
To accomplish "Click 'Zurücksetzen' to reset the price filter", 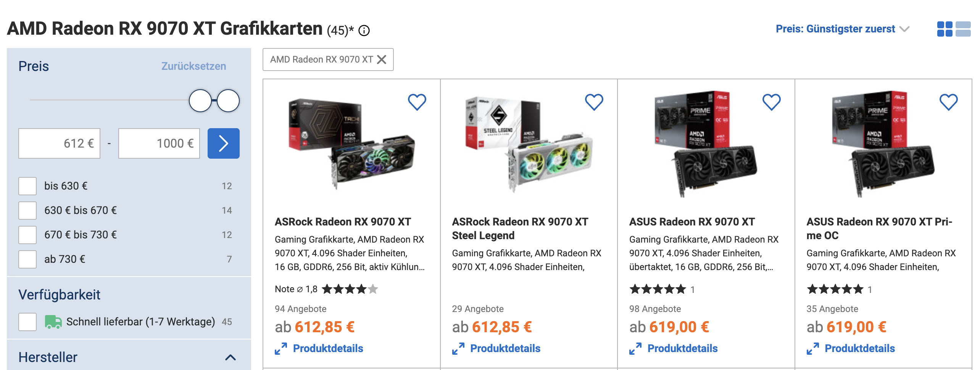I will tap(193, 66).
